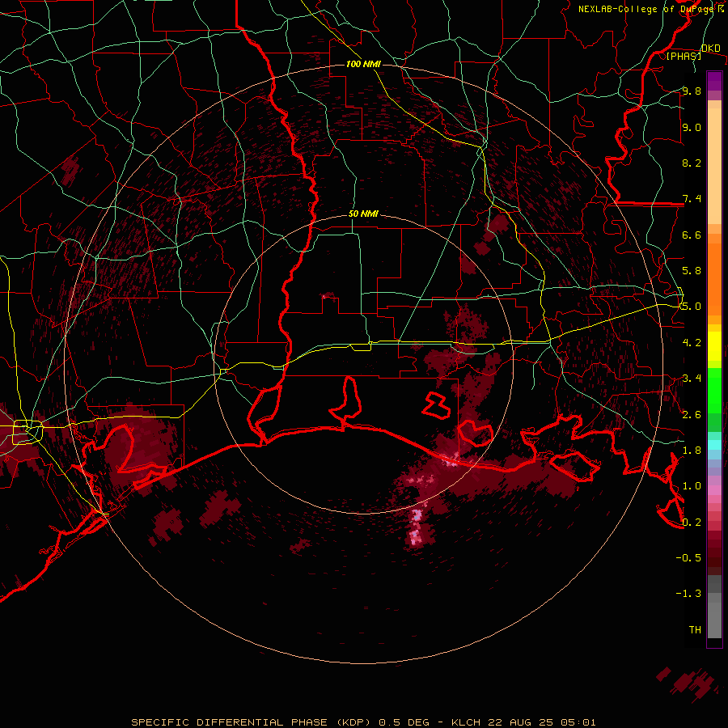The image size is (728, 728).
Task: Click the 5.8 color scale value
Action: pyautogui.click(x=692, y=271)
